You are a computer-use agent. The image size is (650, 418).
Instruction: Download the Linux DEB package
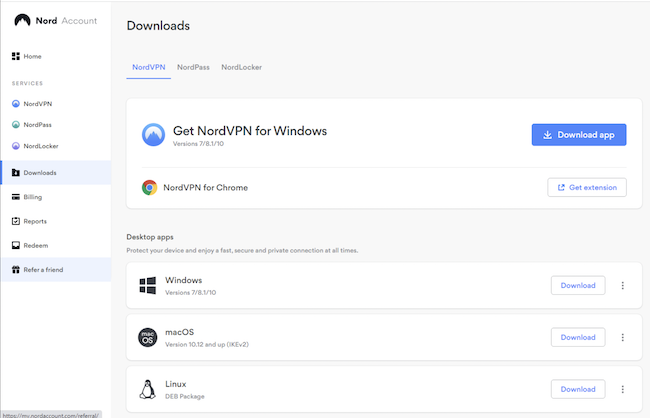point(578,389)
